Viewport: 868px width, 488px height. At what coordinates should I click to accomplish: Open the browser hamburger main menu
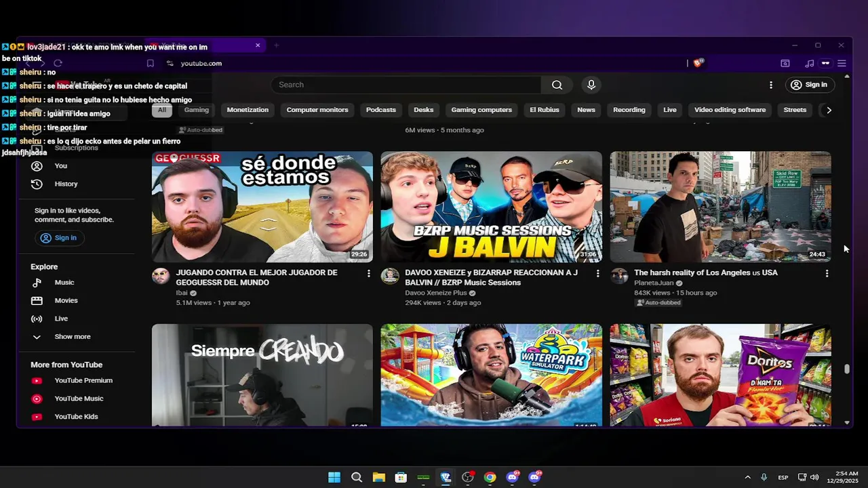(x=842, y=63)
